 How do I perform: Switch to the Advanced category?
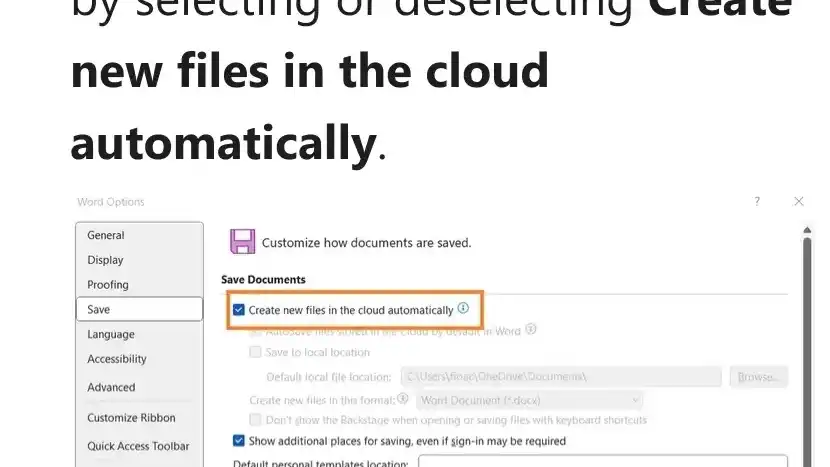coord(111,387)
